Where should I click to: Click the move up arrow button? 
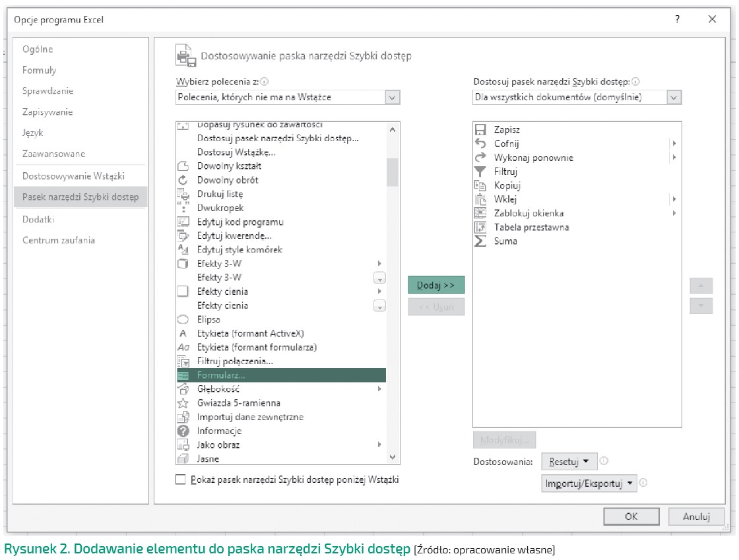click(701, 286)
